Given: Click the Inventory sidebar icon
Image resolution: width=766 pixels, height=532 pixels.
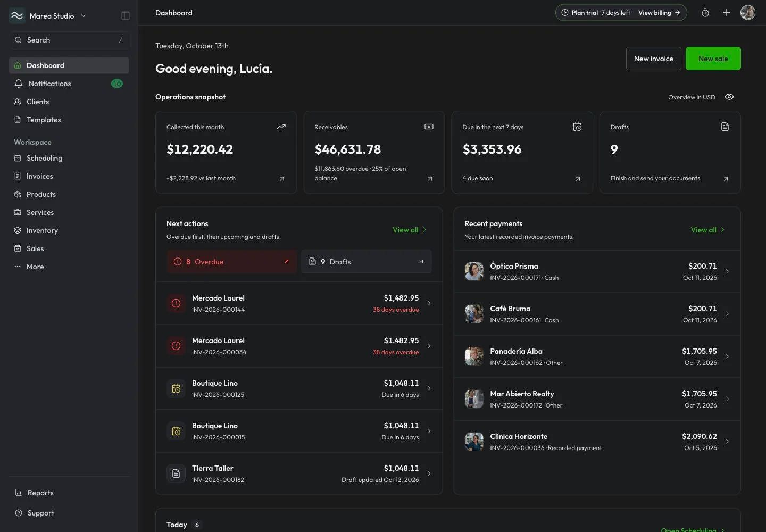Looking at the screenshot, I should pyautogui.click(x=18, y=230).
